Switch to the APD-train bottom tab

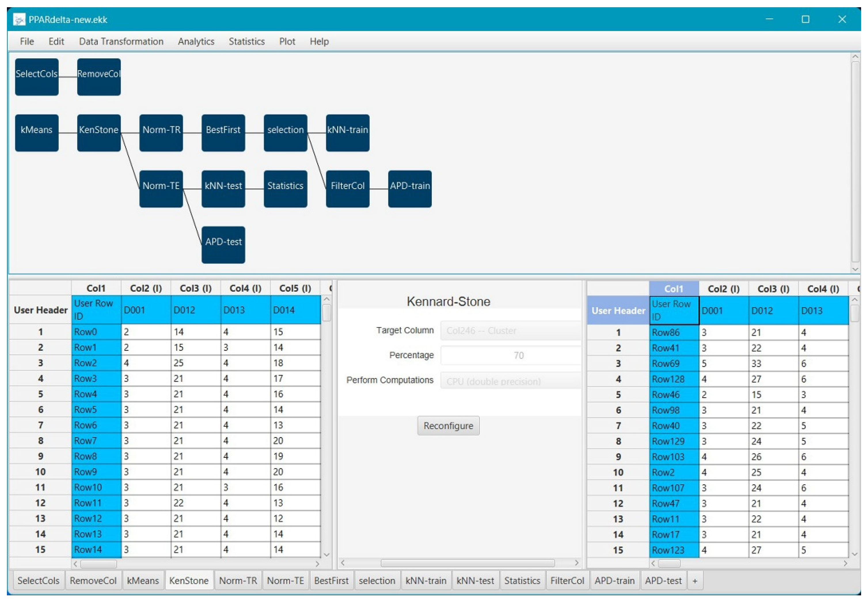[x=614, y=580]
